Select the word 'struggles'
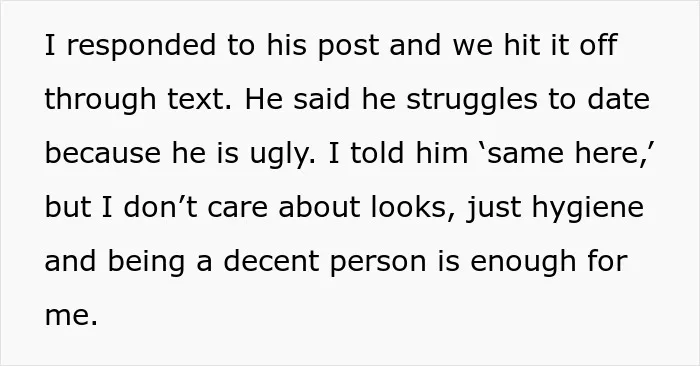Image resolution: width=700 pixels, height=366 pixels. (472, 100)
